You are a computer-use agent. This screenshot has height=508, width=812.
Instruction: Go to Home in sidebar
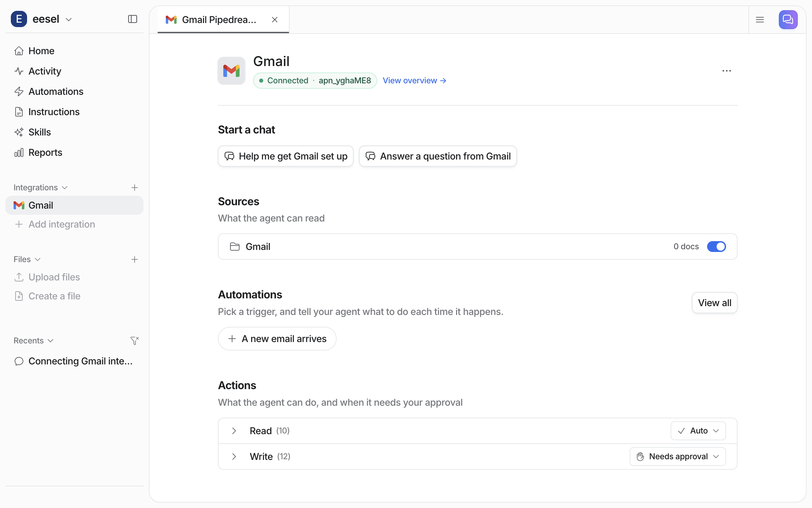point(74,51)
